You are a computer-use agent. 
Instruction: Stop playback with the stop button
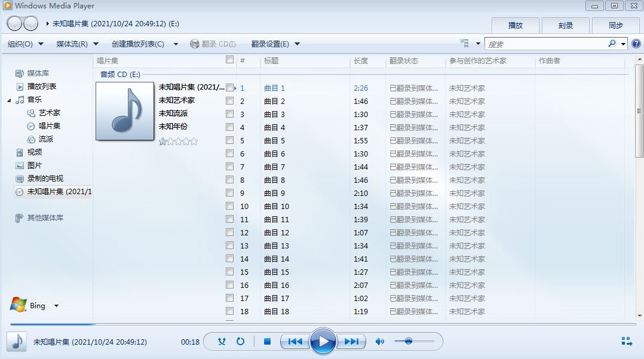268,342
